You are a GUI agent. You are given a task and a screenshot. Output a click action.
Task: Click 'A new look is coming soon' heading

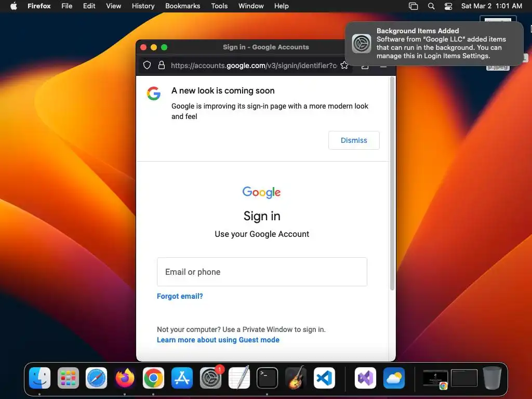(223, 90)
